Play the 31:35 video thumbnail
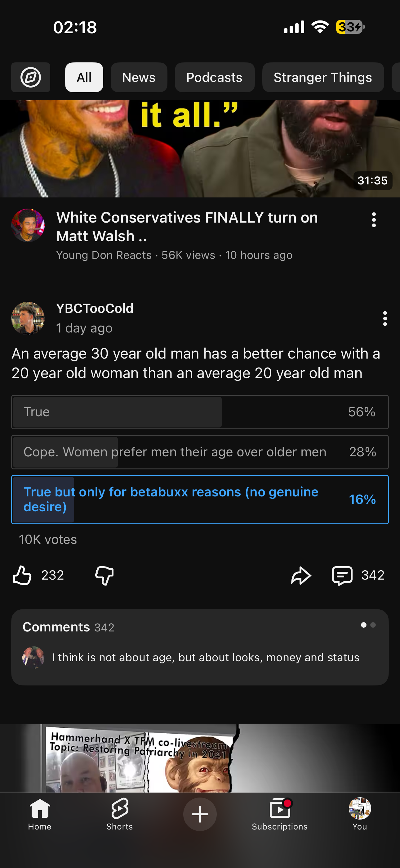 [200, 148]
